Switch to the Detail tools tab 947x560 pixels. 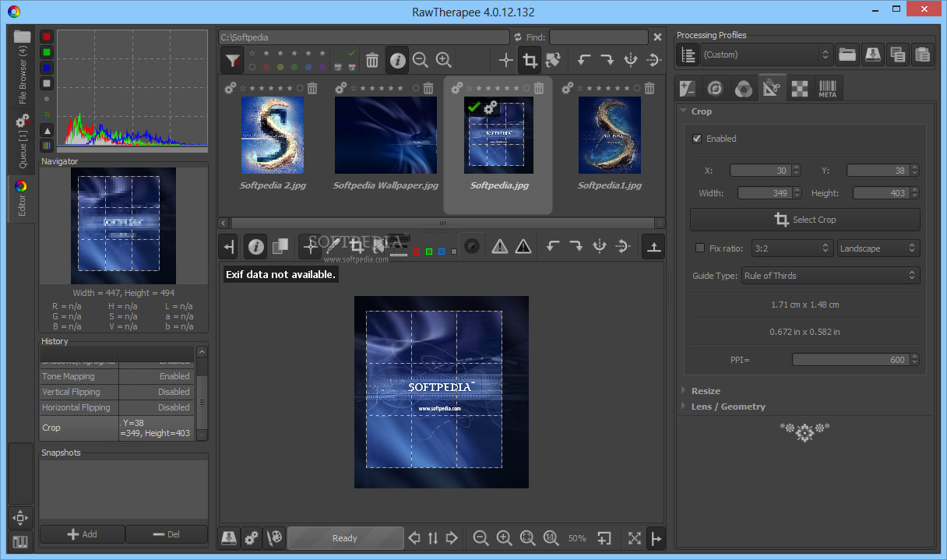click(716, 89)
